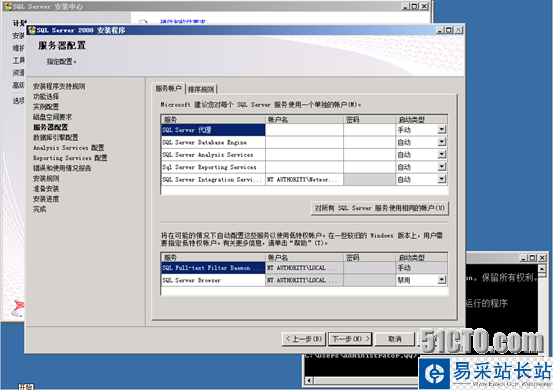The width and height of the screenshot is (553, 390).
Task: Click SQL Server 安装中心 window title icon
Action: pos(8,6)
